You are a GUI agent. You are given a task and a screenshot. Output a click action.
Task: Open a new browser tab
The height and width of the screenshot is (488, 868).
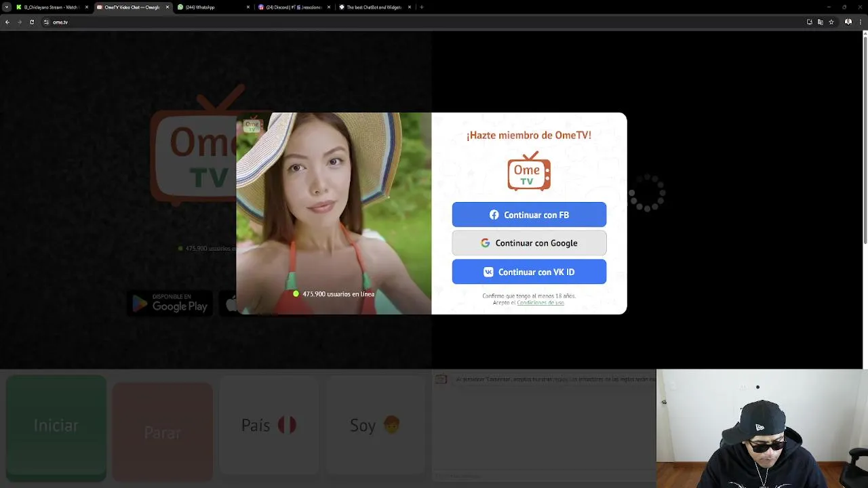click(422, 7)
